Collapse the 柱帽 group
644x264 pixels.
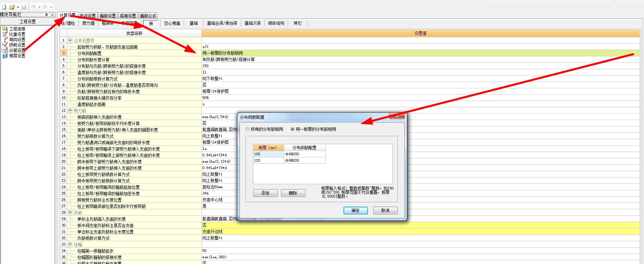tap(70, 245)
